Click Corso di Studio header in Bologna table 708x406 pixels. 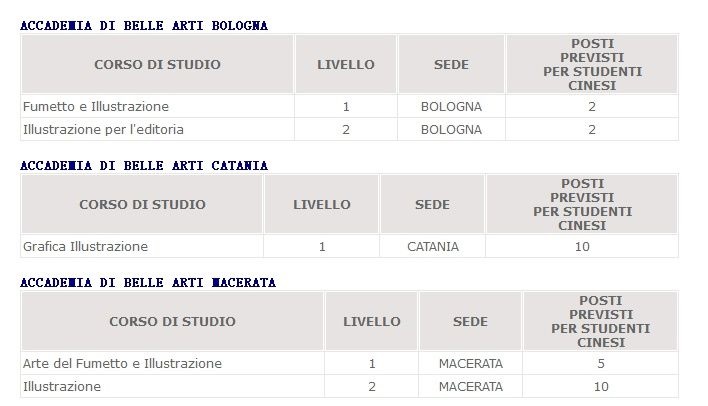[x=157, y=65]
